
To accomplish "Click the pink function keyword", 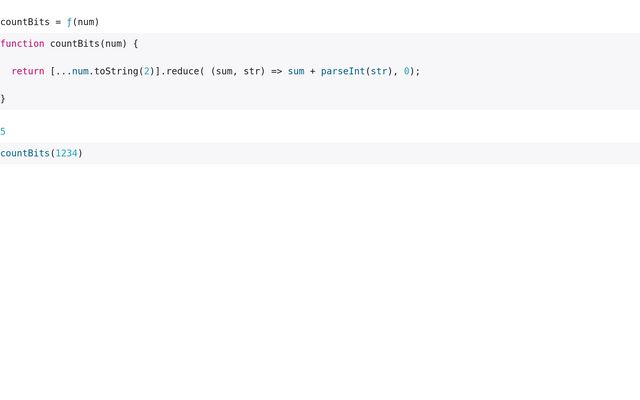I will tap(22, 44).
